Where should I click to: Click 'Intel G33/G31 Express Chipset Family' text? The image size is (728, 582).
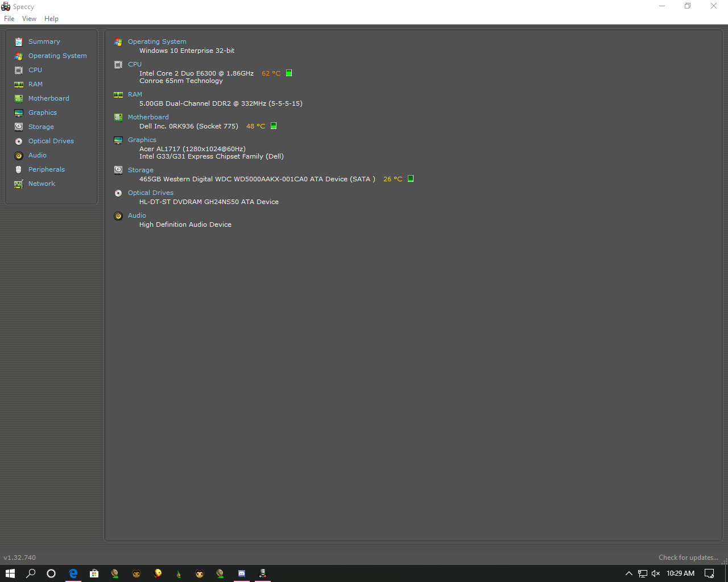click(x=212, y=156)
